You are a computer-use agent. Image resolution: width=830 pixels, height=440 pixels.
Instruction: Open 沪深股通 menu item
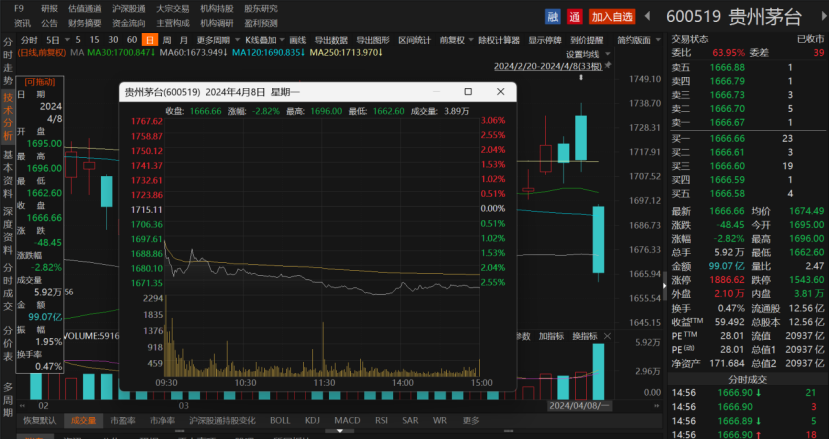[128, 8]
